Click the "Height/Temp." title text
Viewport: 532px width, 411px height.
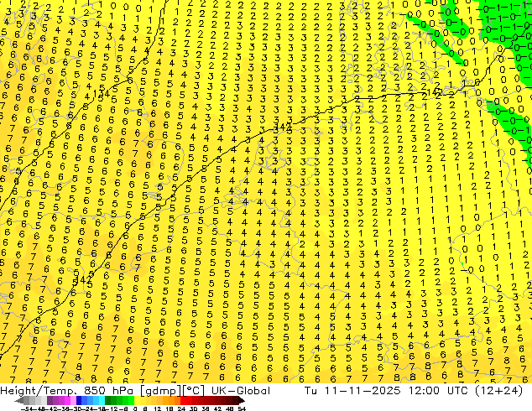(38, 391)
